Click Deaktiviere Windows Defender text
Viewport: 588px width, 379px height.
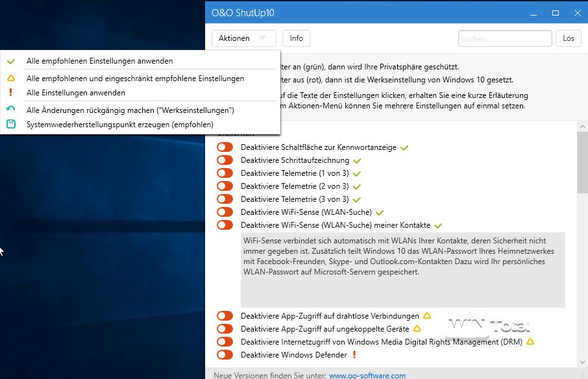293,354
